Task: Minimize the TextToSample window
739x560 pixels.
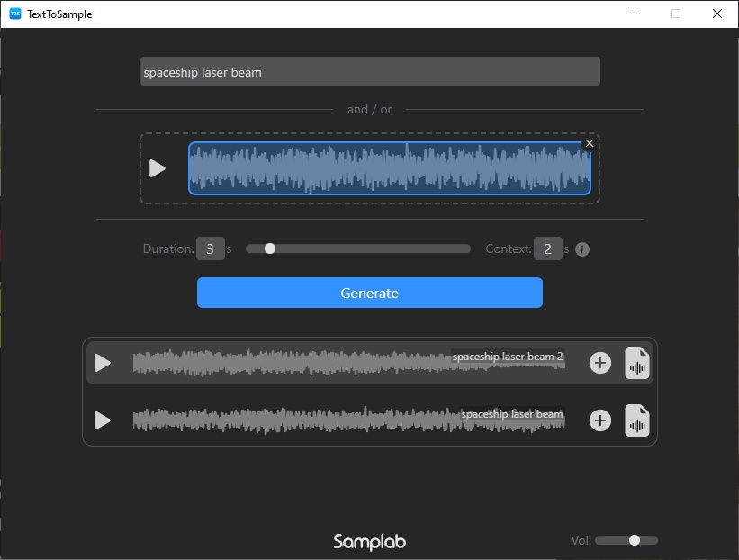Action: [635, 14]
